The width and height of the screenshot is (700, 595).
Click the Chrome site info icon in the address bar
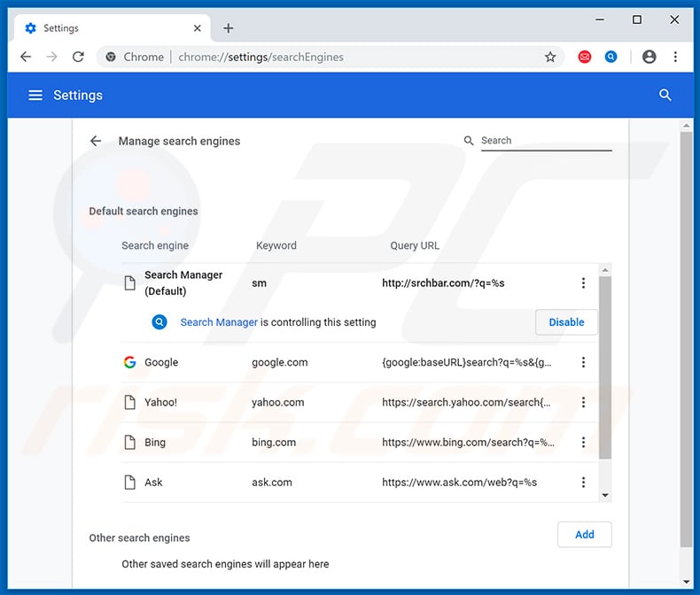point(111,57)
